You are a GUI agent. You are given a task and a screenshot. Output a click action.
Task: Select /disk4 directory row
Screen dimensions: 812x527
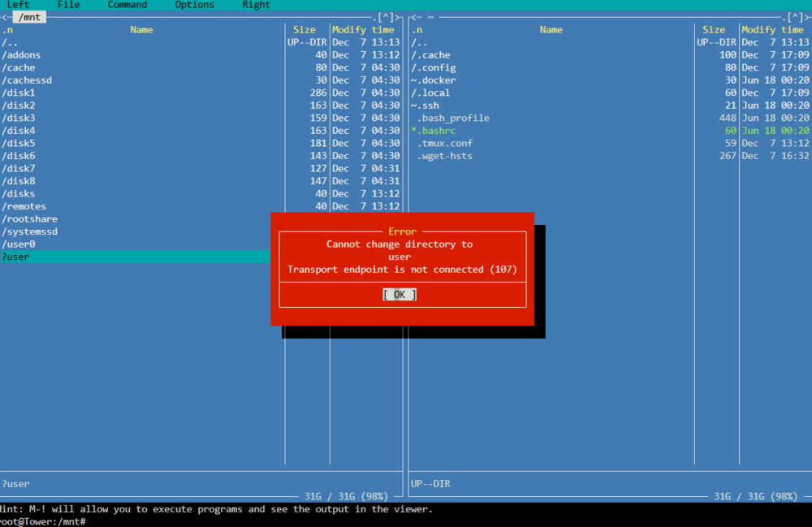coord(201,131)
